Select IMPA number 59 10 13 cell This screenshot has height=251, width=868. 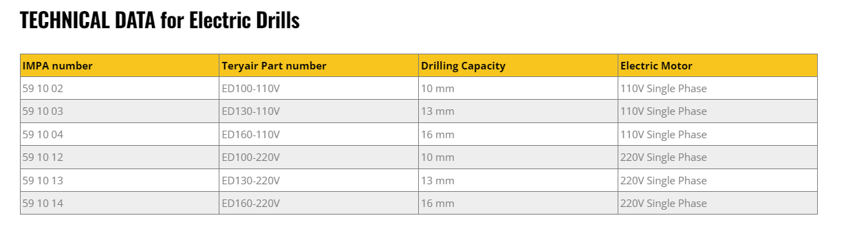click(120, 180)
